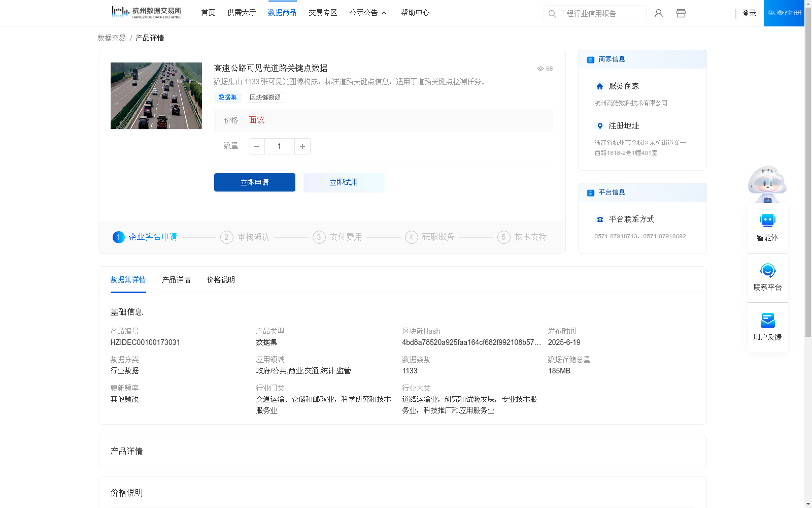
Task: Click the 立即试用 button
Action: (x=344, y=182)
